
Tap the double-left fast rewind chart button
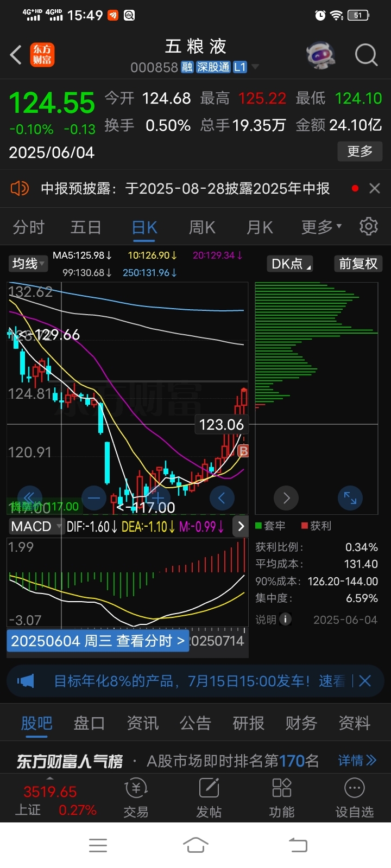(29, 497)
